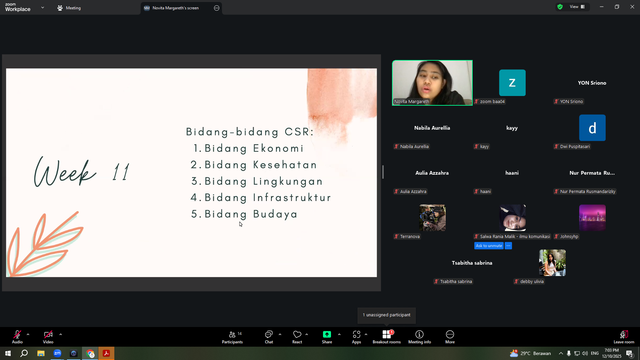The height and width of the screenshot is (360, 640).
Task: Select Terranova's profile picture tile
Action: point(432,218)
